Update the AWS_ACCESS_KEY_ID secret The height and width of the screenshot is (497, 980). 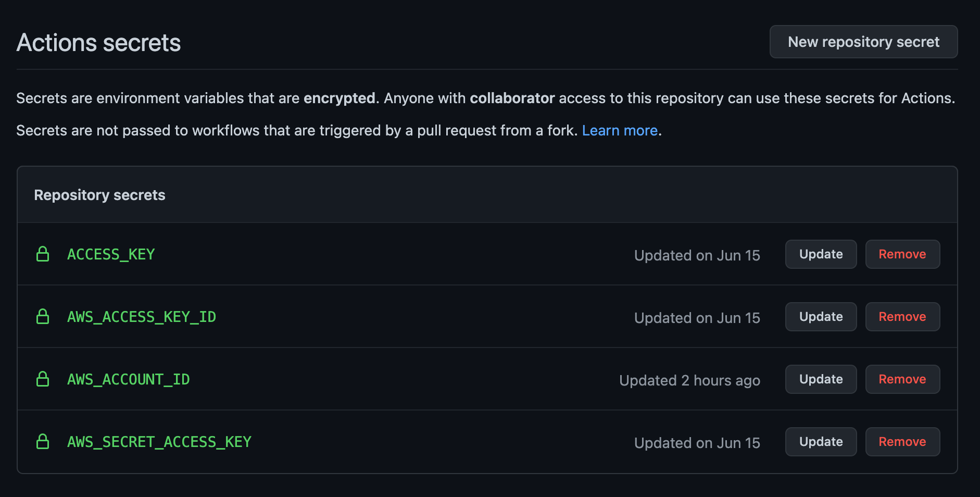coord(821,317)
